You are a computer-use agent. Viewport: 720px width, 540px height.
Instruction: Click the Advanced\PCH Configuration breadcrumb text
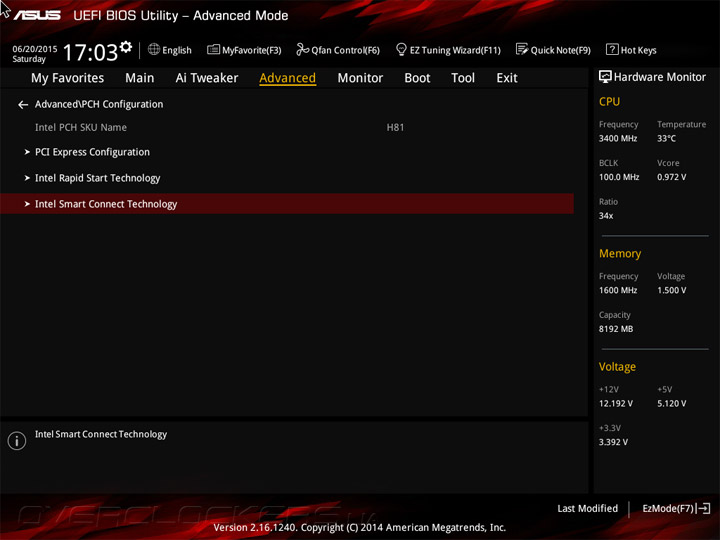[99, 104]
